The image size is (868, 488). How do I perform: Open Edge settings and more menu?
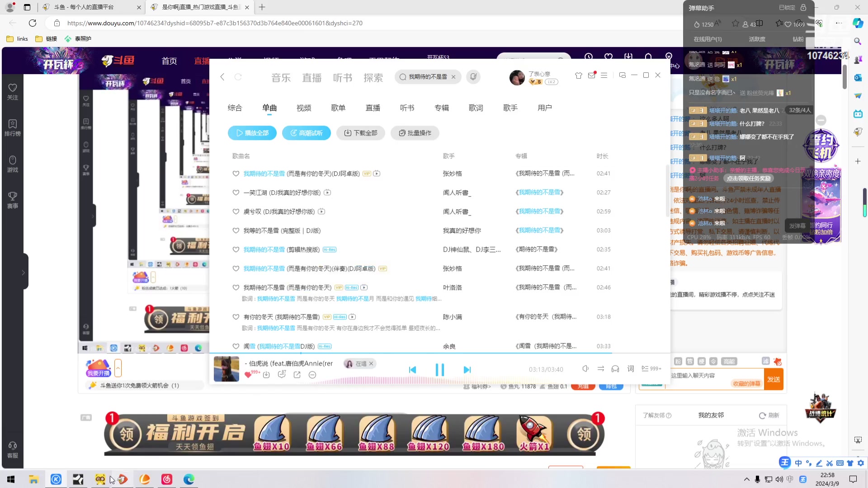(x=839, y=23)
